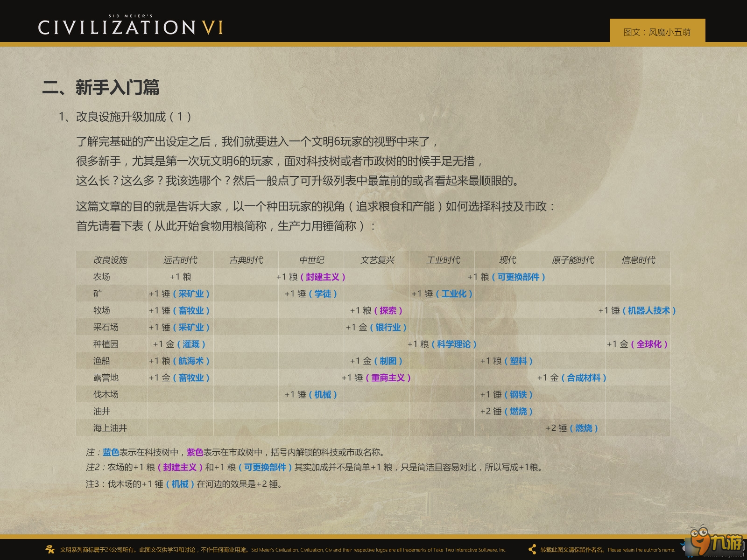Click the +1 粮 cell in 农场 远古时代
This screenshot has height=560, width=747.
[x=180, y=277]
